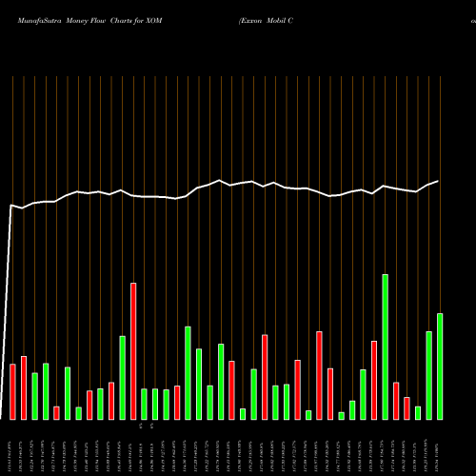This screenshot has height=476, width=476.
Task: Select the tallest green money flow bar
Action: 386,347
